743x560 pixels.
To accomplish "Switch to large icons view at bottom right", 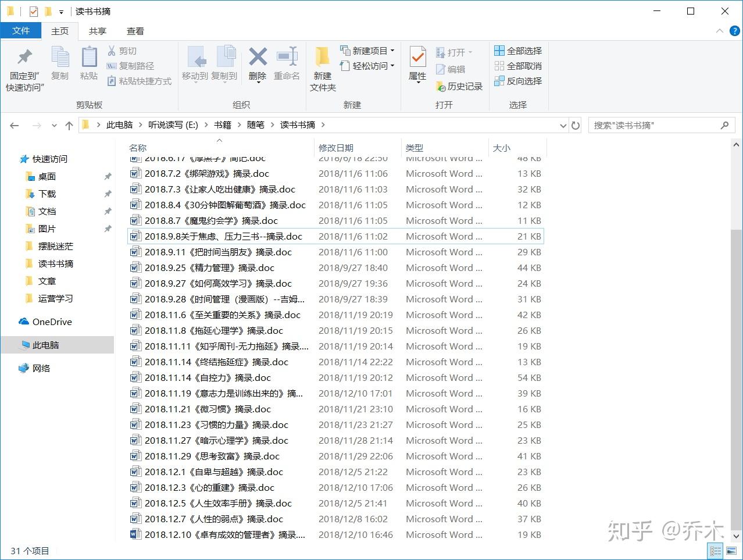I will tap(732, 550).
